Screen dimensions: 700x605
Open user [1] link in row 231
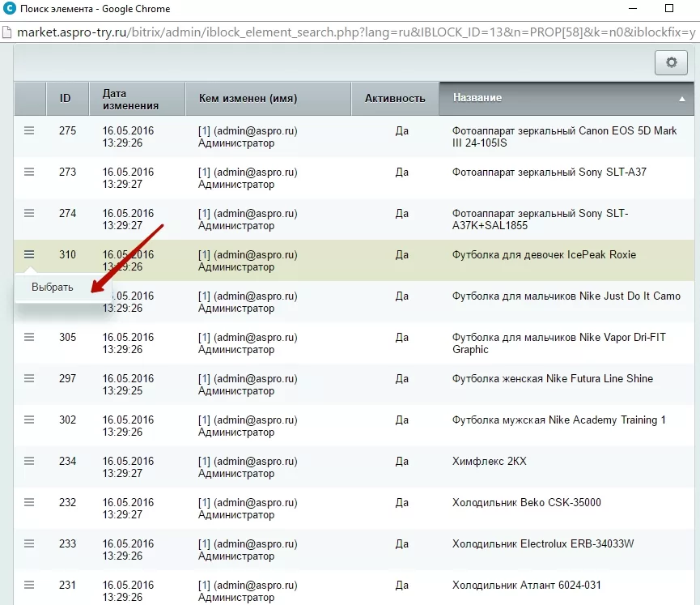204,586
